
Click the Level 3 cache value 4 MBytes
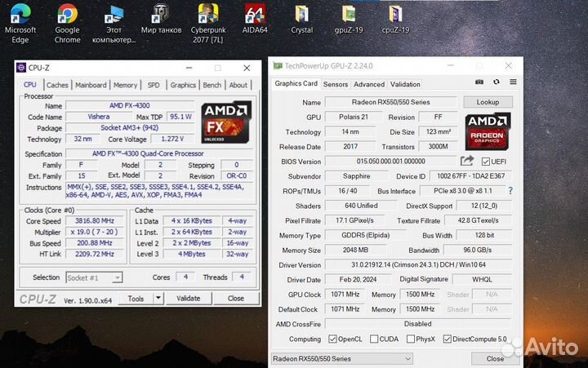pyautogui.click(x=192, y=254)
